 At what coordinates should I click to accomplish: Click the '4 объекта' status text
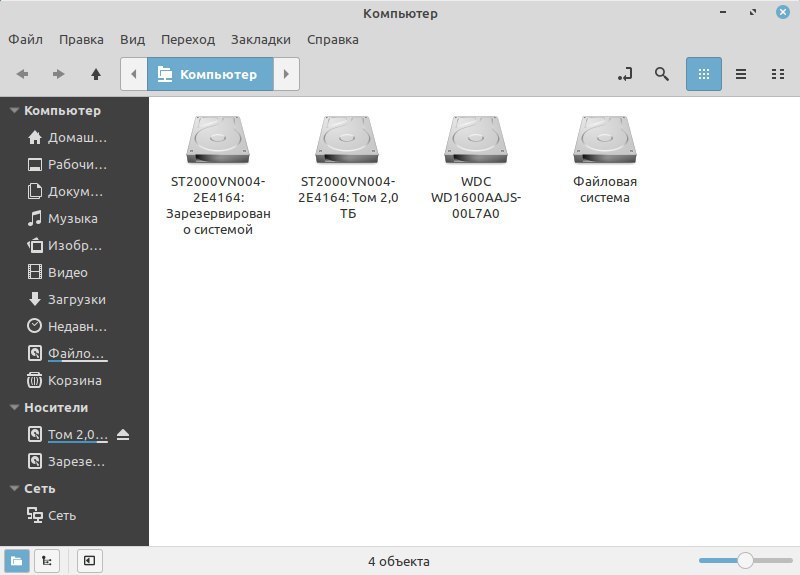coord(399,561)
